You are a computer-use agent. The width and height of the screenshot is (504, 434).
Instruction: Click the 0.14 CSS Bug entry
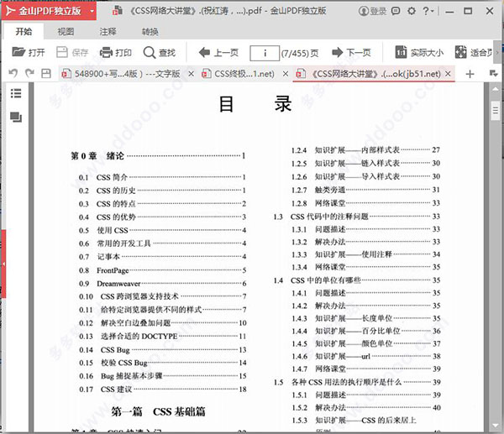click(163, 350)
